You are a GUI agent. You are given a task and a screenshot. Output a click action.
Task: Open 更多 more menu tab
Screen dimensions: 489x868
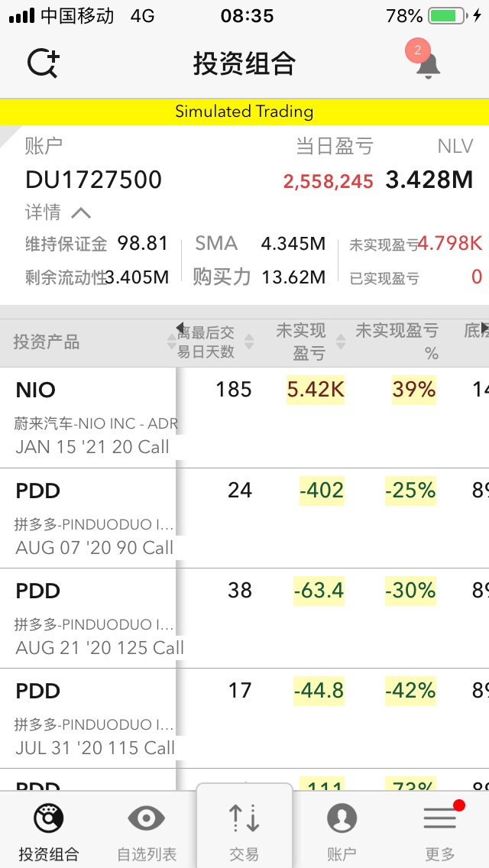[x=439, y=831]
